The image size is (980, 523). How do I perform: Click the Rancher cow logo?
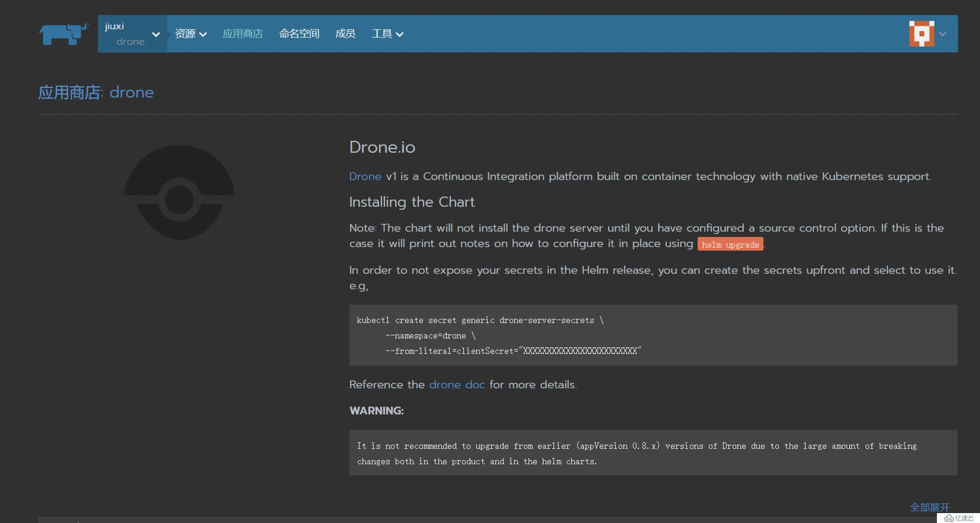[x=64, y=34]
